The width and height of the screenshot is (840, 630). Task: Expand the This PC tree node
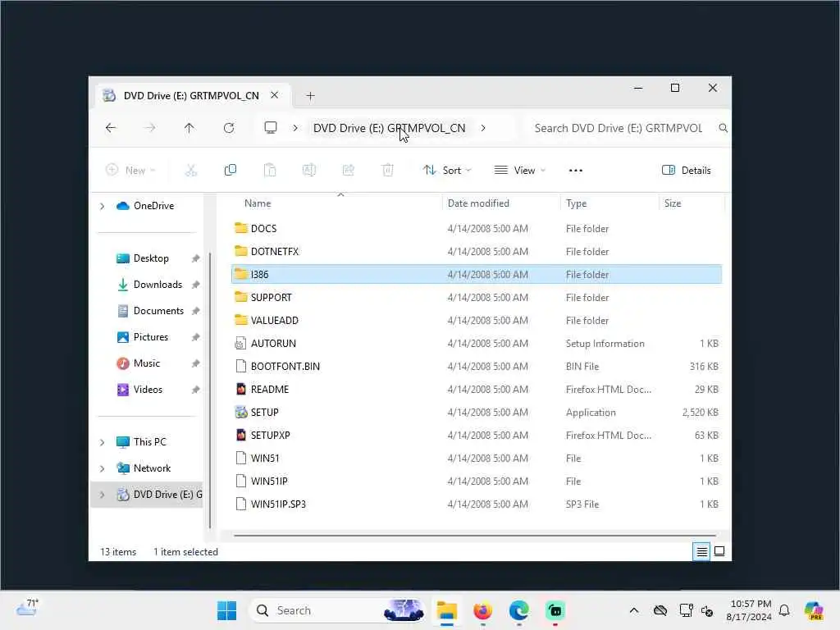pos(102,442)
